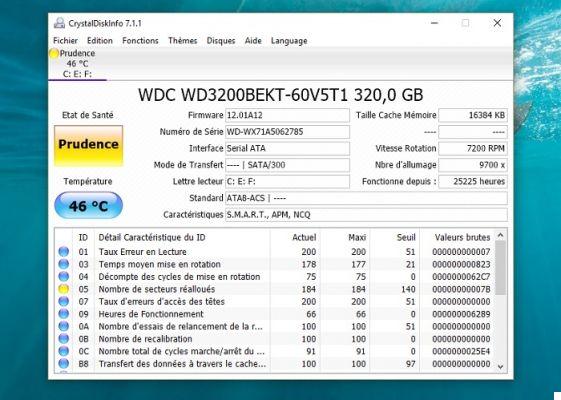The image size is (561, 400).
Task: Click the rotation speed field 7200 RPM
Action: click(473, 148)
